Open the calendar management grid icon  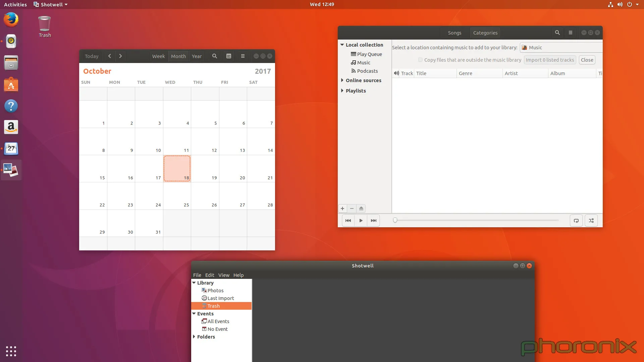click(x=229, y=56)
